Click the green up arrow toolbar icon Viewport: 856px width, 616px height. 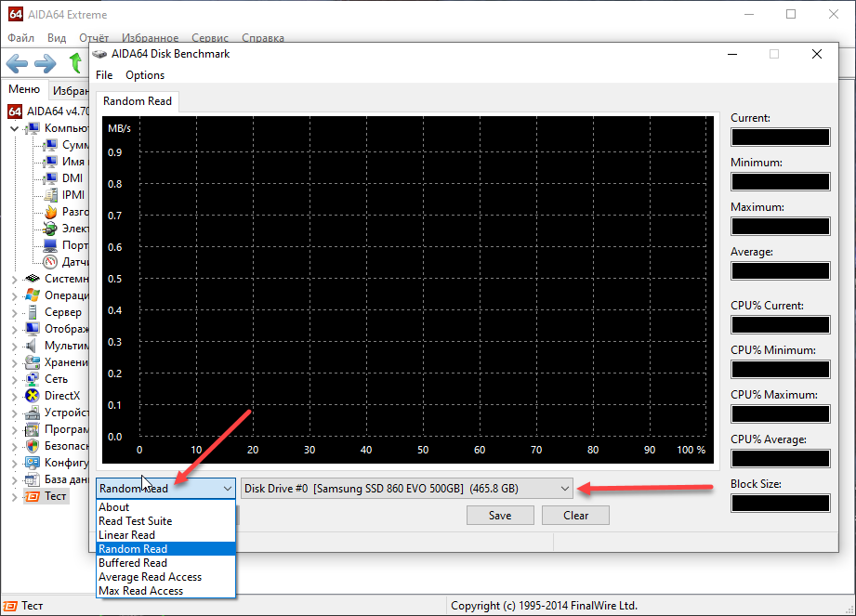(75, 63)
